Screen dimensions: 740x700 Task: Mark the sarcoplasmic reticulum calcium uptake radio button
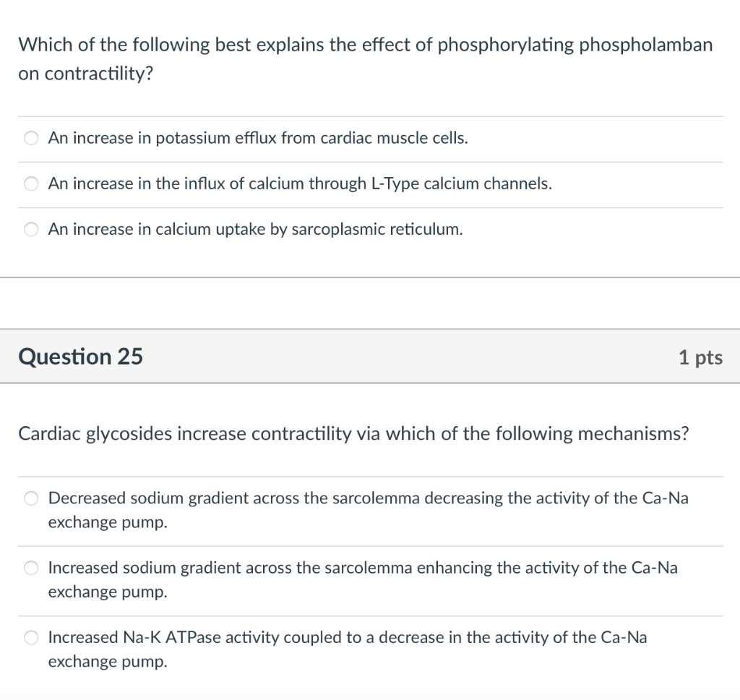[31, 230]
